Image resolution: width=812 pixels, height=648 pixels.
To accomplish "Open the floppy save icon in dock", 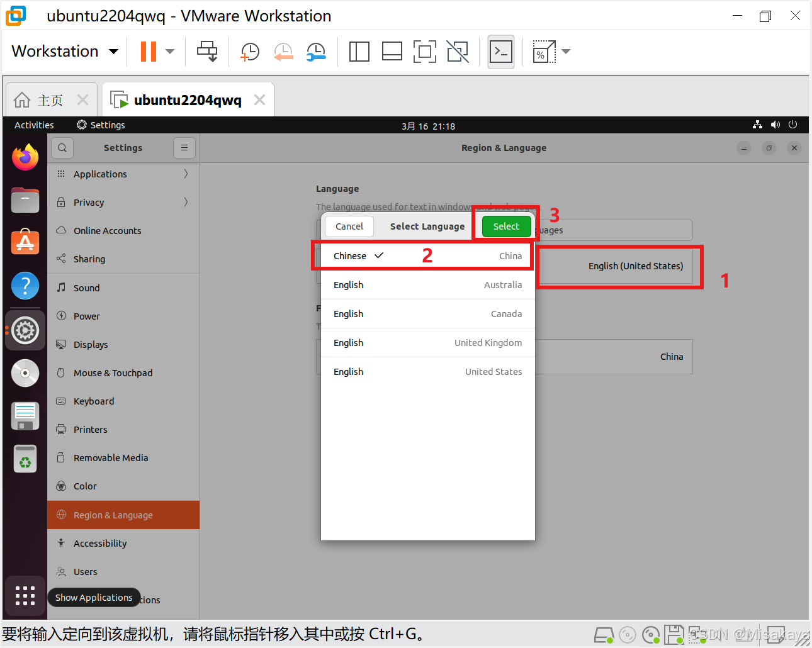I will tap(25, 416).
